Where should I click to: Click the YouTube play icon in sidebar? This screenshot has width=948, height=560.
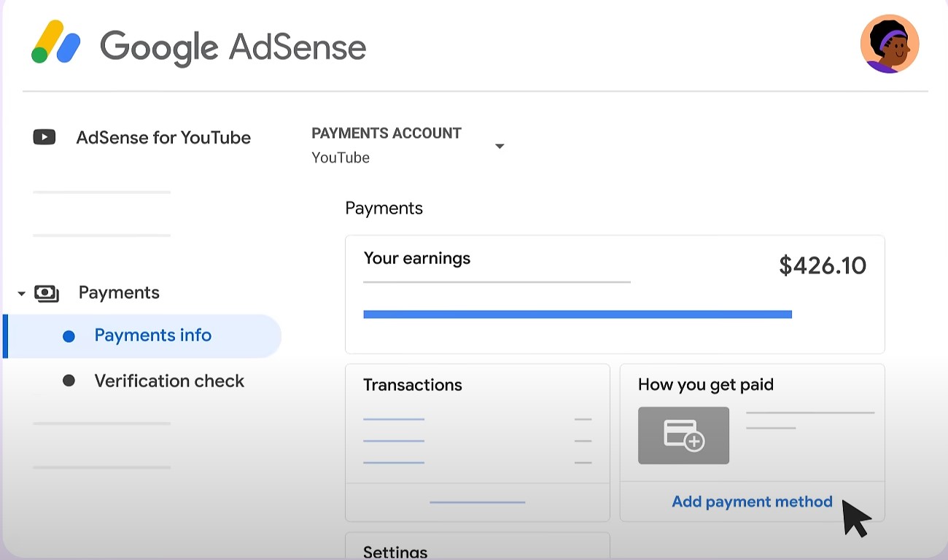[x=44, y=137]
